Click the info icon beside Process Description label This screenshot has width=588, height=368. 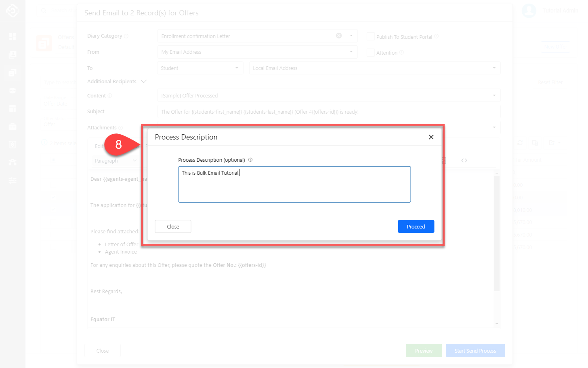(250, 160)
